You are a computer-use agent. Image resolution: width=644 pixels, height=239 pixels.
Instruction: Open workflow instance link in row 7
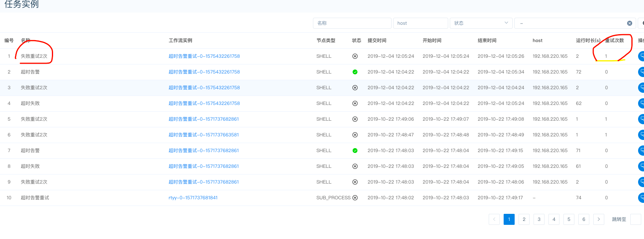tap(204, 151)
